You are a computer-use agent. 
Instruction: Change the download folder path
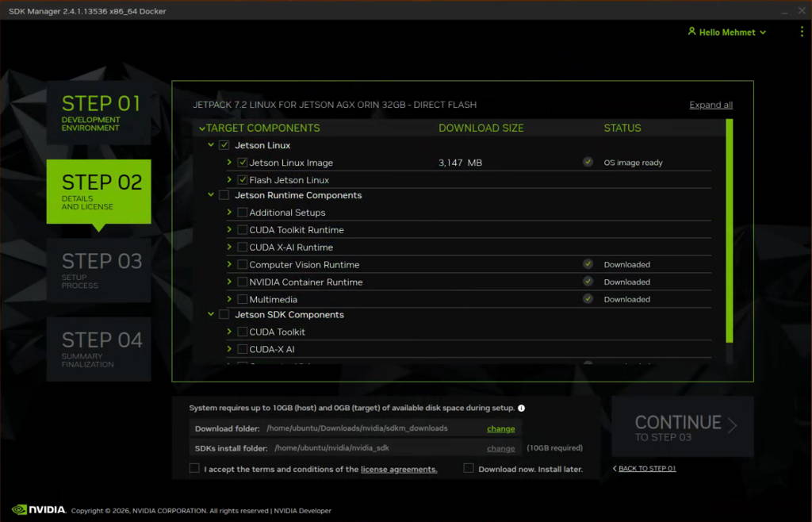(x=501, y=428)
